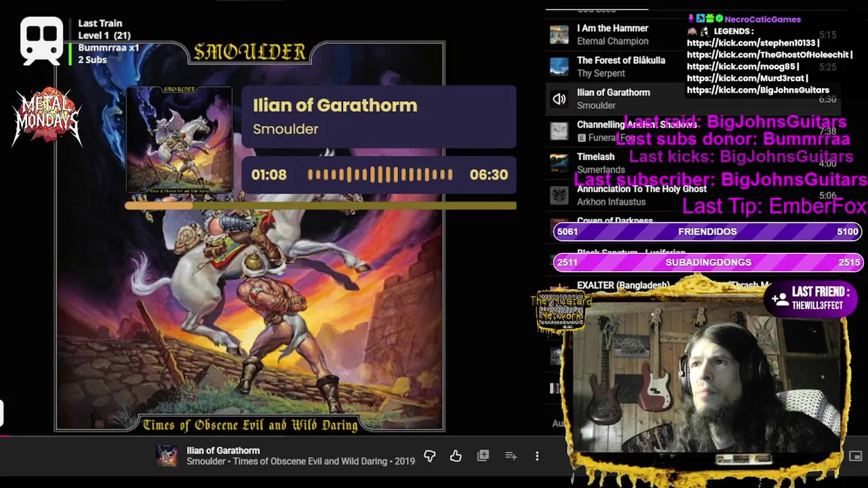Click the Last raid: BigJohnsGuitars label
Image resolution: width=868 pixels, height=488 pixels.
(734, 122)
